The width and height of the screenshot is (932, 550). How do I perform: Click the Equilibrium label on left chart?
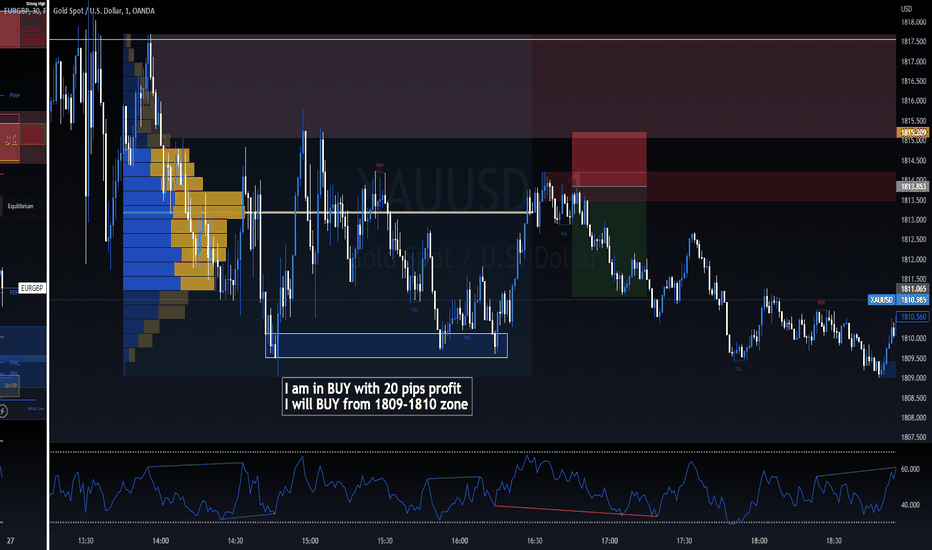coord(20,206)
